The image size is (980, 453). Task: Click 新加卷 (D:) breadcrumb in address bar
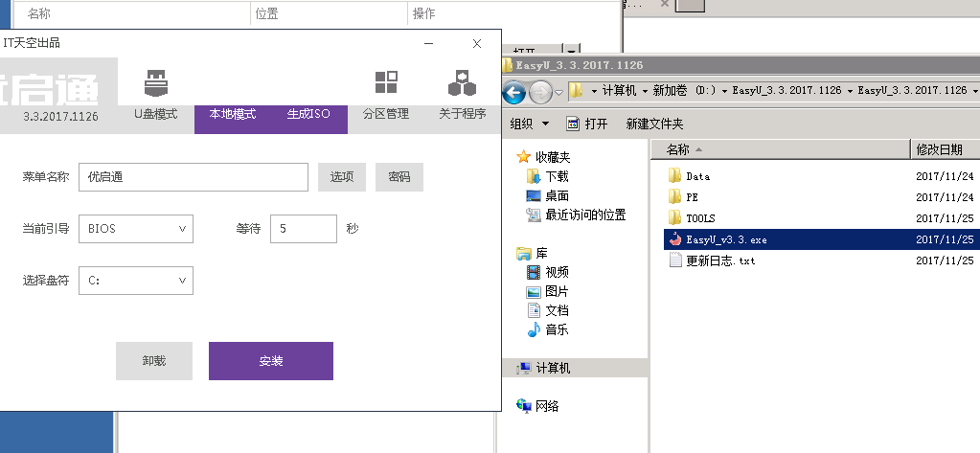685,91
